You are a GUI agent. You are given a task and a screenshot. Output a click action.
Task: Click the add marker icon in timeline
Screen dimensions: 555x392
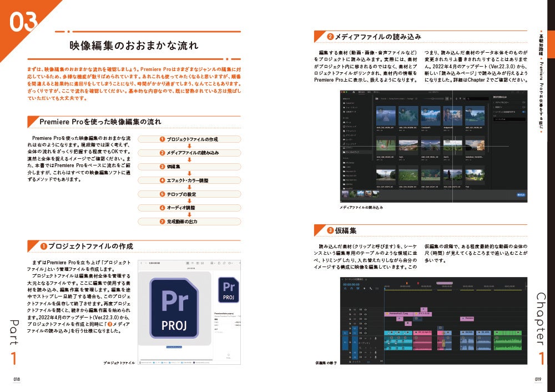[x=365, y=288]
